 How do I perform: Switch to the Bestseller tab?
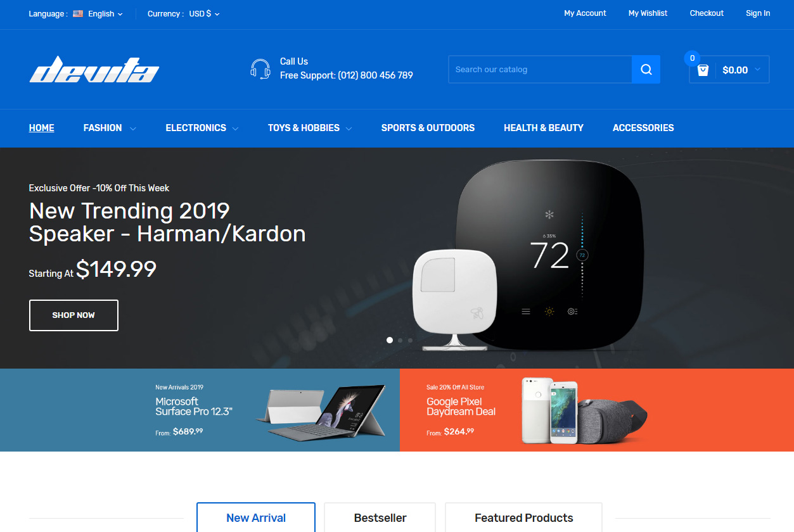click(x=380, y=517)
